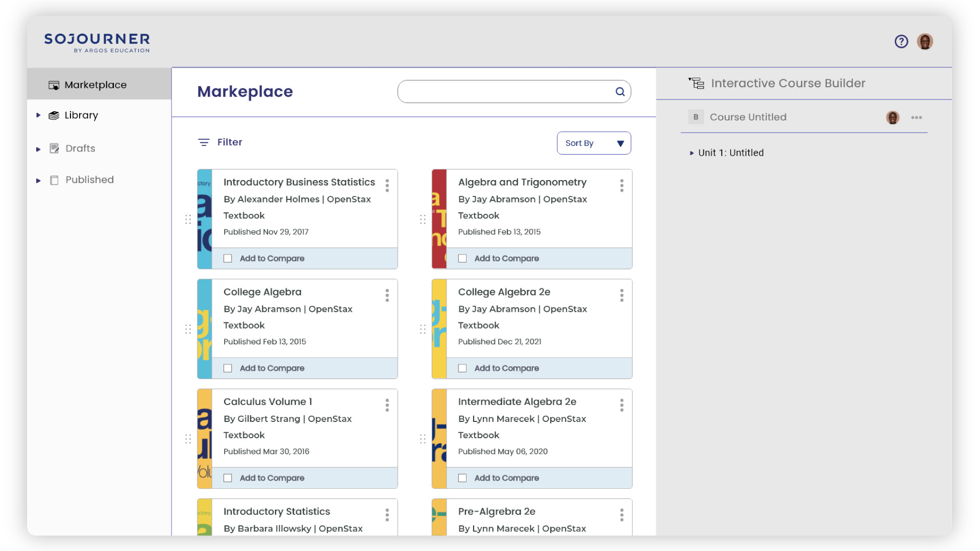The height and width of the screenshot is (551, 980).
Task: Click the Algebra and Trigonometry cover thumbnail
Action: tap(439, 219)
